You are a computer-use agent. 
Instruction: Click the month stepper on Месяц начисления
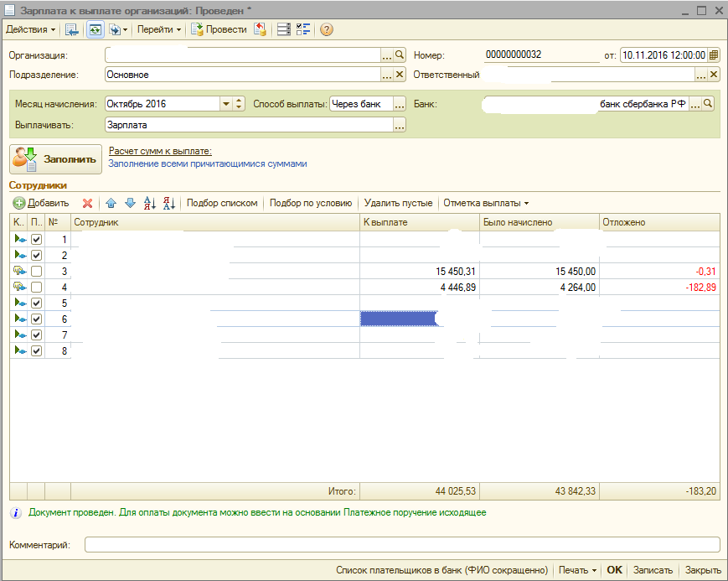(239, 104)
